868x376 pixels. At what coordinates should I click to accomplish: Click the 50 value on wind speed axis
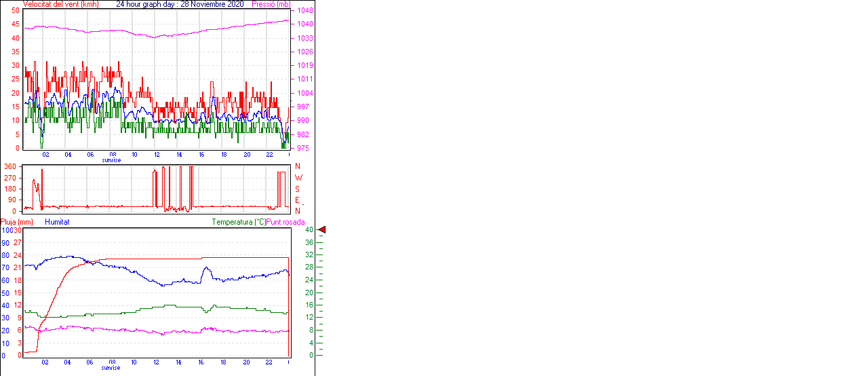[15, 11]
